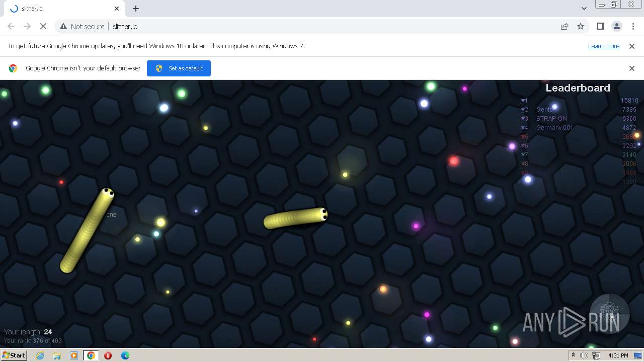Click the Show desktop button

pyautogui.click(x=638, y=355)
